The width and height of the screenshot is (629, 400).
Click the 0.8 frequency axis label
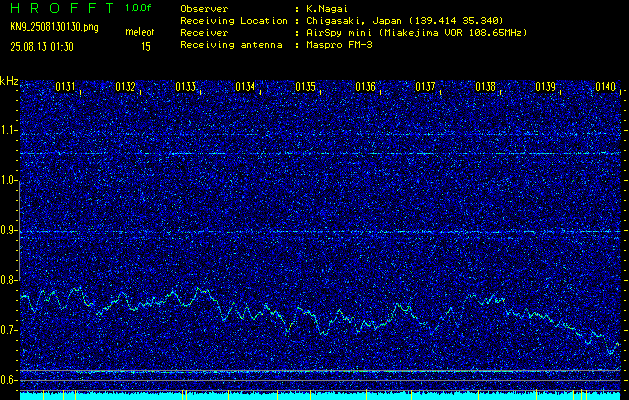point(8,280)
